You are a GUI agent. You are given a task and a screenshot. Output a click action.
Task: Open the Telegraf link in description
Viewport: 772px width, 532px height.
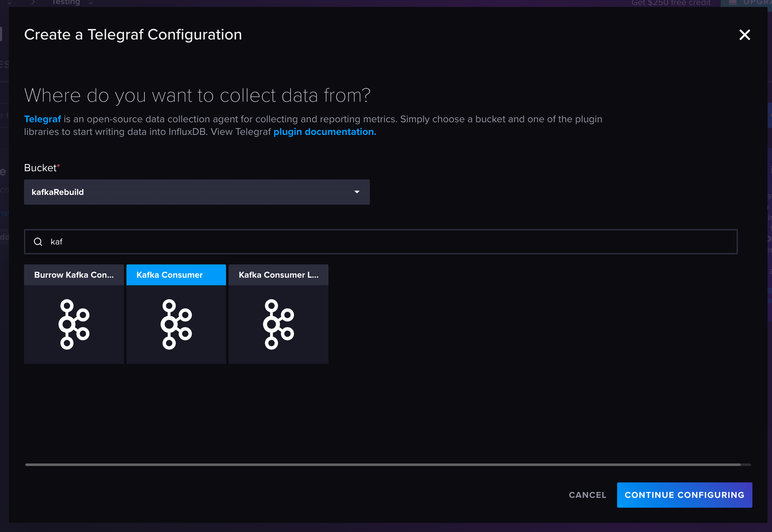click(x=42, y=119)
